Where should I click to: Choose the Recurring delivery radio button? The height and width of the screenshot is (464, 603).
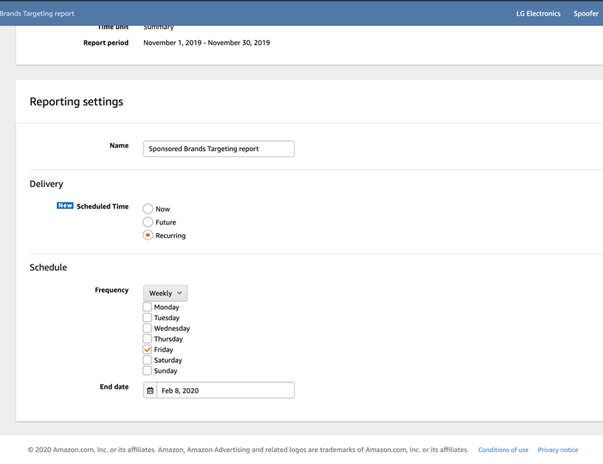click(x=148, y=236)
